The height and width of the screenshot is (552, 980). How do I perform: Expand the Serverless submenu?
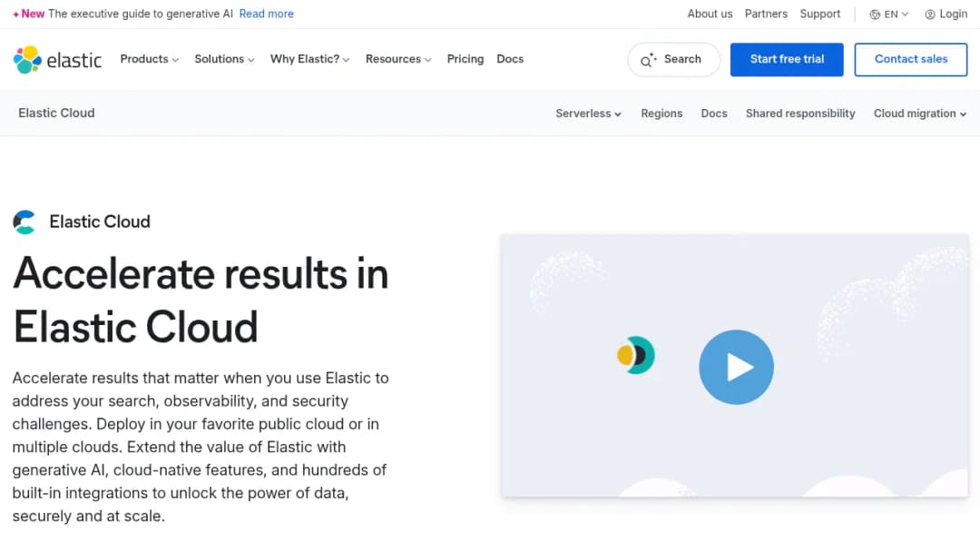click(x=588, y=113)
